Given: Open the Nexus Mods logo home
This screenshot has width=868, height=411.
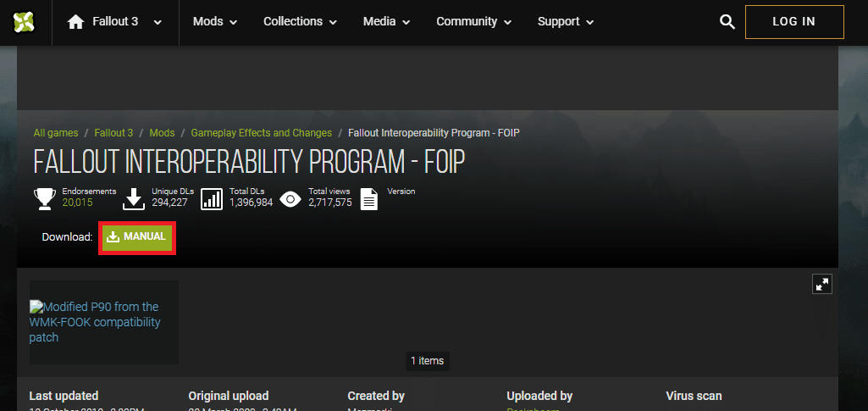Looking at the screenshot, I should coord(25,21).
